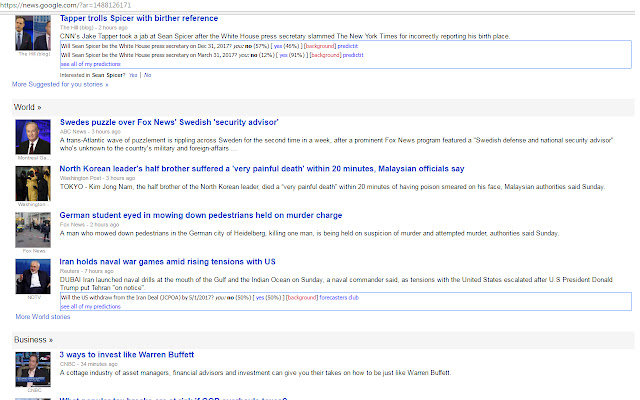Viewport: 640px width, 400px height.
Task: Open the headline 'Swedes puzzle over Fox News' Swedish security advisor'
Action: coord(169,122)
